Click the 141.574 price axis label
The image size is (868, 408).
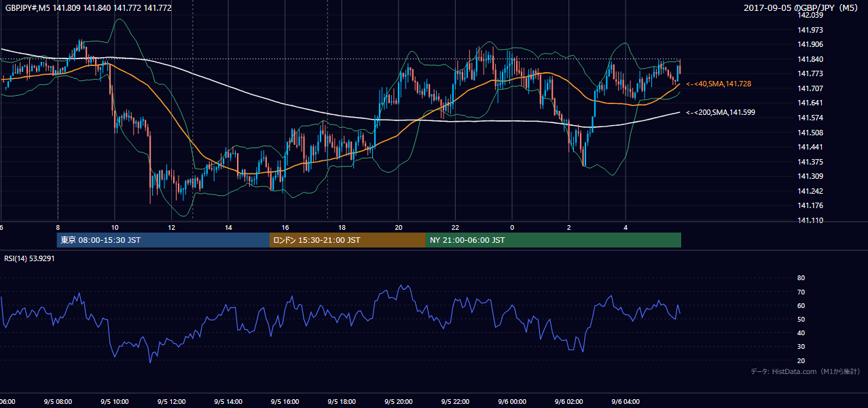click(x=810, y=118)
